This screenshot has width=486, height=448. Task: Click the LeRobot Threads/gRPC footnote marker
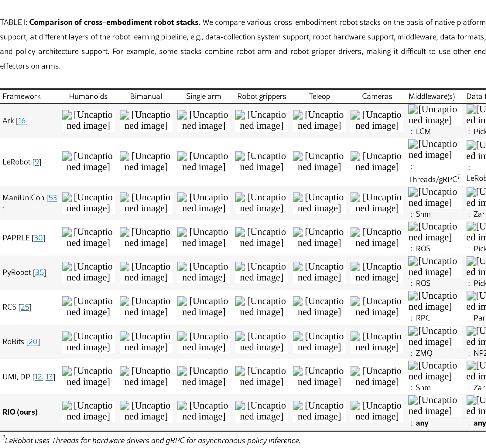(458, 177)
